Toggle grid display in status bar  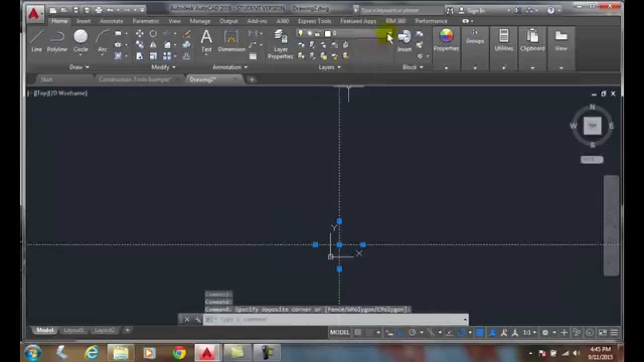pos(358,332)
